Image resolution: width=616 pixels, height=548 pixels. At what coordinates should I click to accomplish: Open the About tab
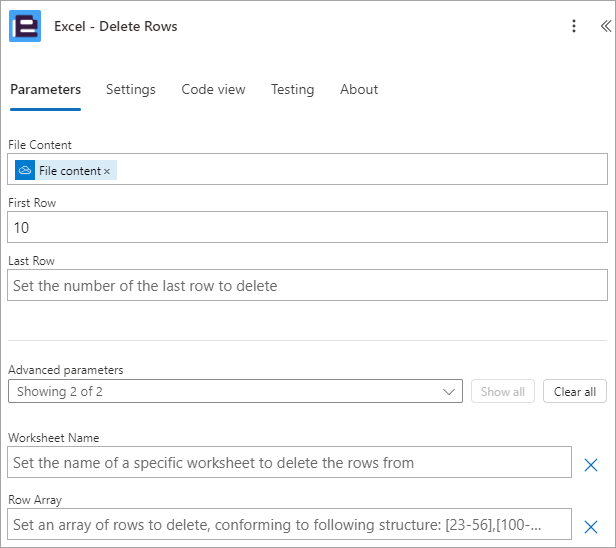[359, 89]
